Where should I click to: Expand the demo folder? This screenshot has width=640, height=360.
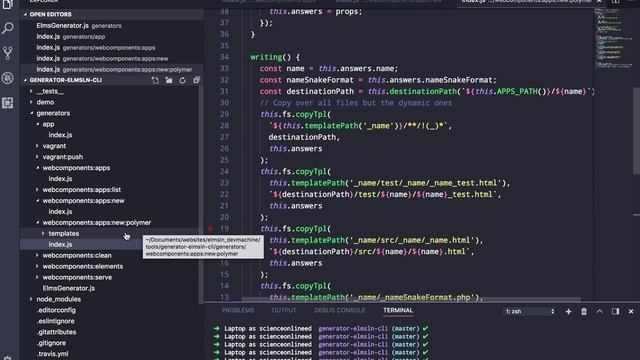click(x=45, y=102)
